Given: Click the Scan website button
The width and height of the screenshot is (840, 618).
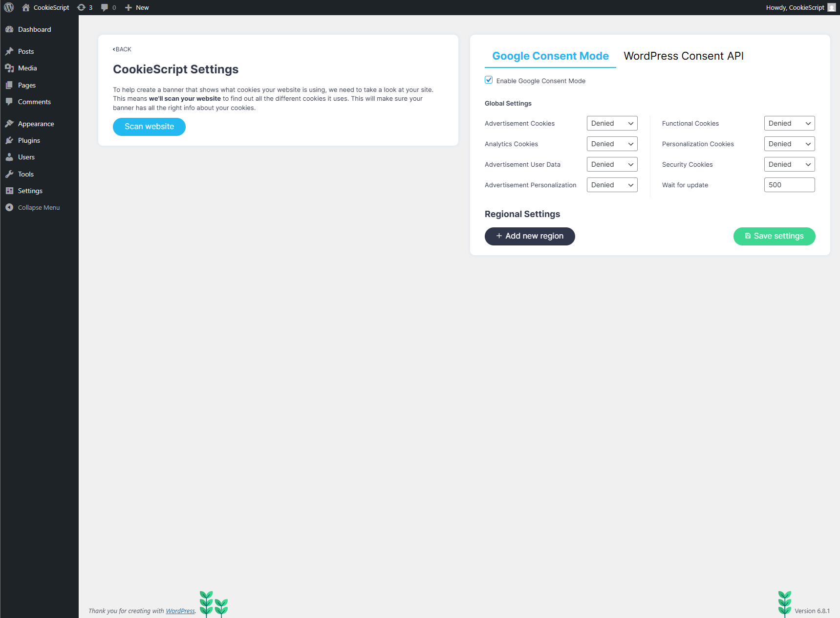Looking at the screenshot, I should point(149,127).
